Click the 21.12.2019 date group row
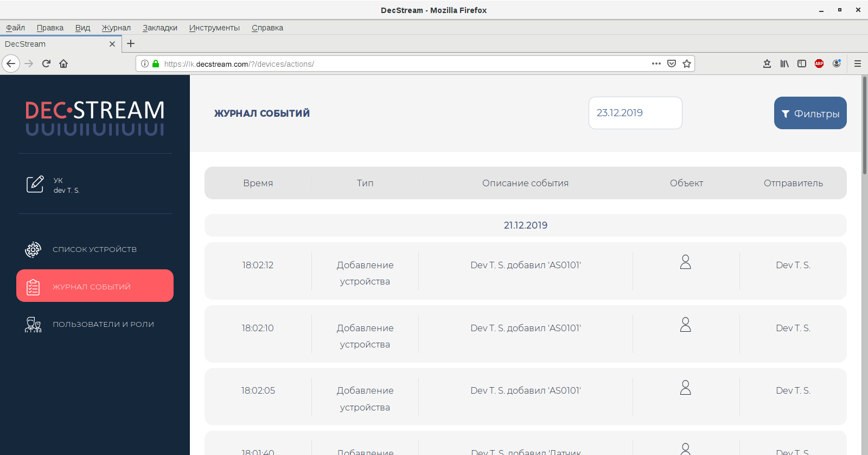The height and width of the screenshot is (455, 868). [526, 225]
